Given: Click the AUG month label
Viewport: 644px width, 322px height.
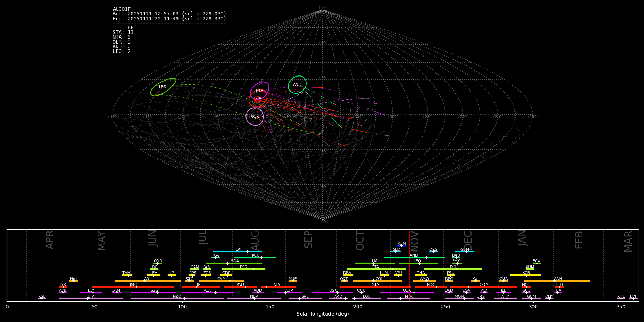Looking at the screenshot, I should [x=255, y=240].
